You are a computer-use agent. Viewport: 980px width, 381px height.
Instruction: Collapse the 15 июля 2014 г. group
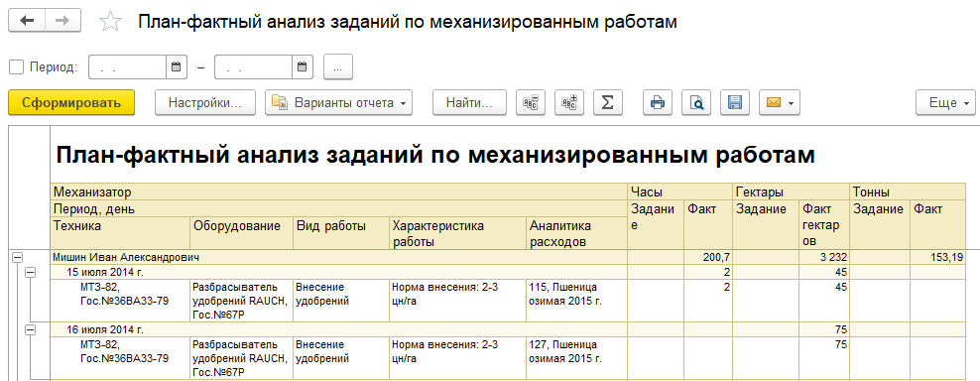click(x=30, y=272)
